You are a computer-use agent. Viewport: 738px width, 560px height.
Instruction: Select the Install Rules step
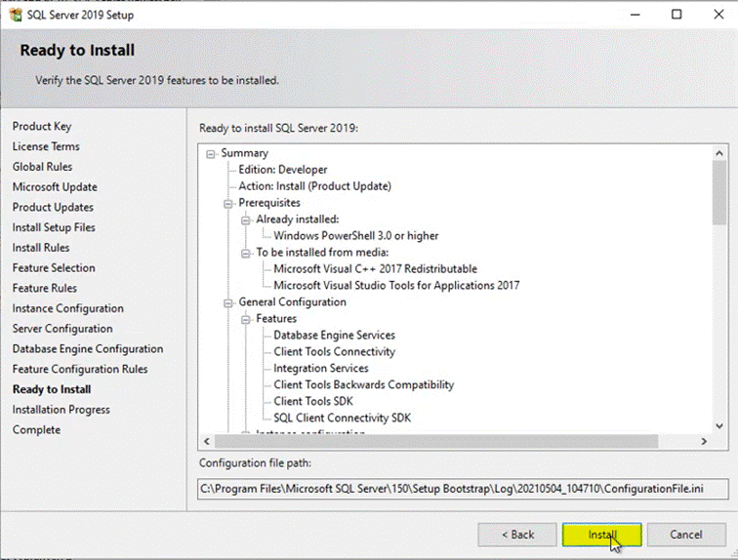click(41, 248)
